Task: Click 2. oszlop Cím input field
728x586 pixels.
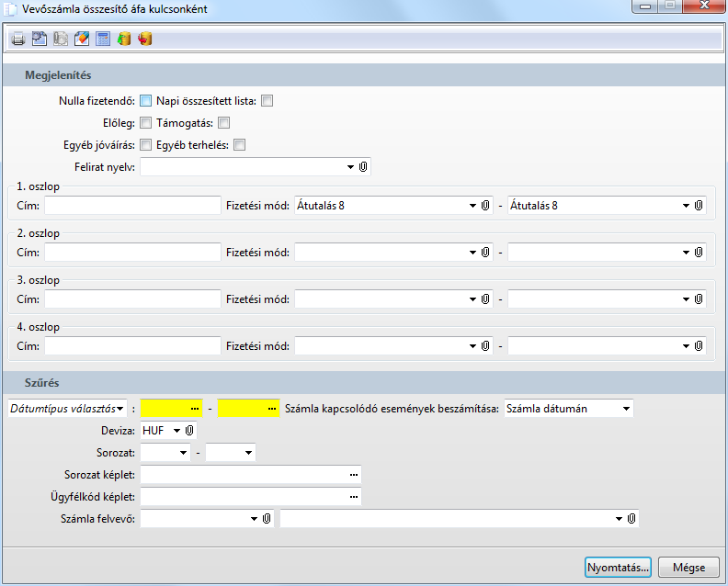Action: 132,253
